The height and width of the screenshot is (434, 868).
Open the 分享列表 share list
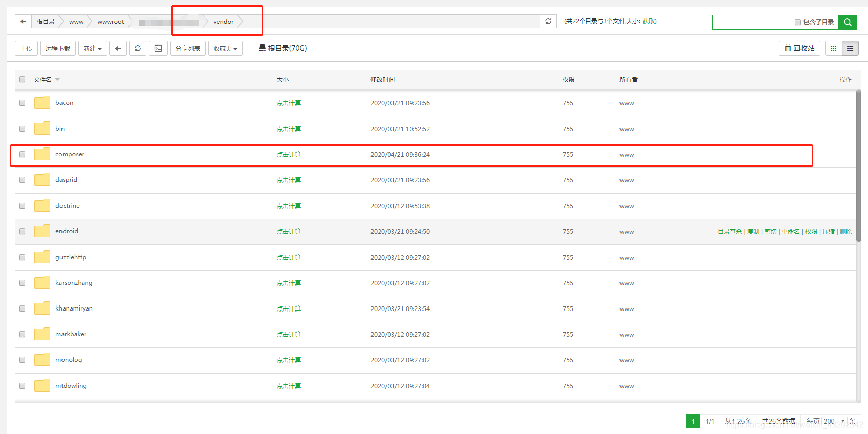point(188,48)
